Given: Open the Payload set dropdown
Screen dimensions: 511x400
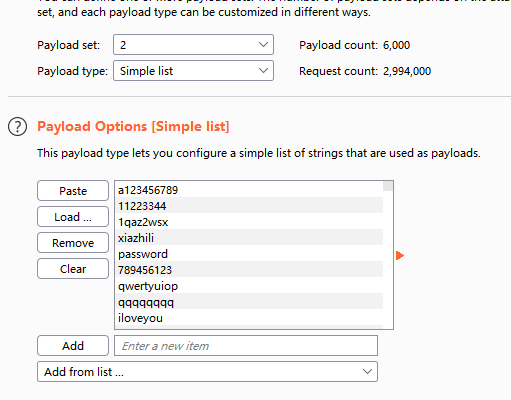Looking at the screenshot, I should click(x=193, y=45).
